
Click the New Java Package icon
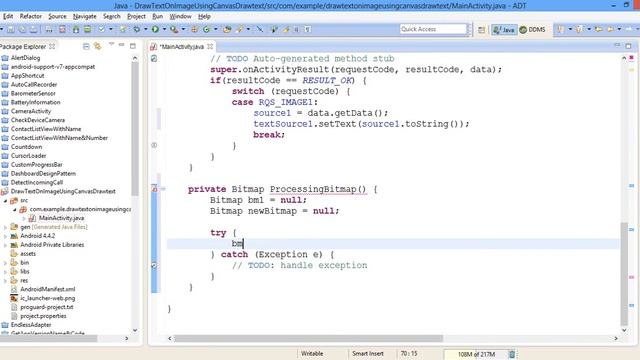[x=194, y=29]
